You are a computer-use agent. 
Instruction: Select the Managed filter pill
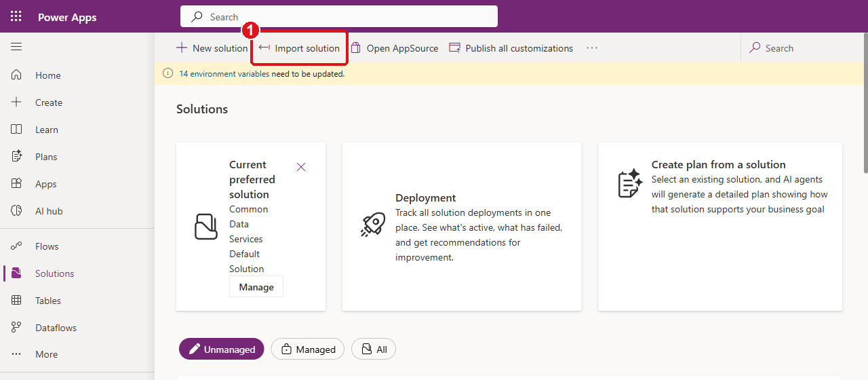pos(308,349)
